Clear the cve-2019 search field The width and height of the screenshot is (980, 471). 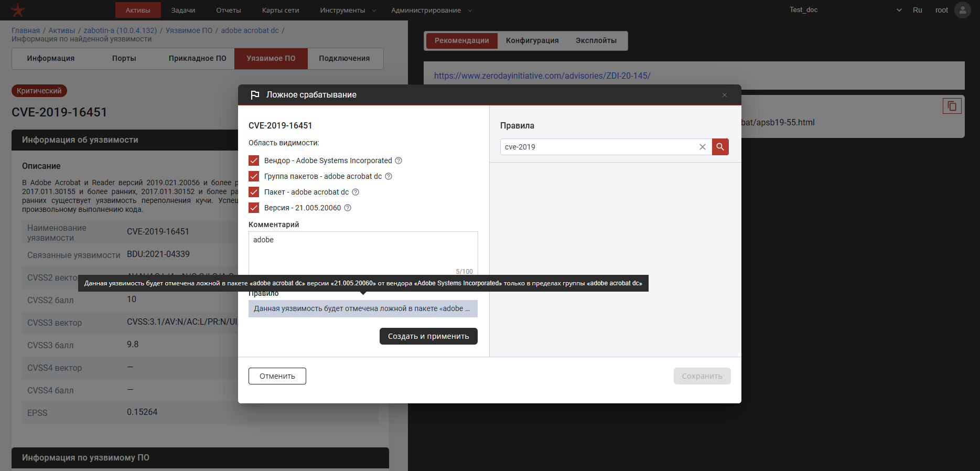[702, 147]
